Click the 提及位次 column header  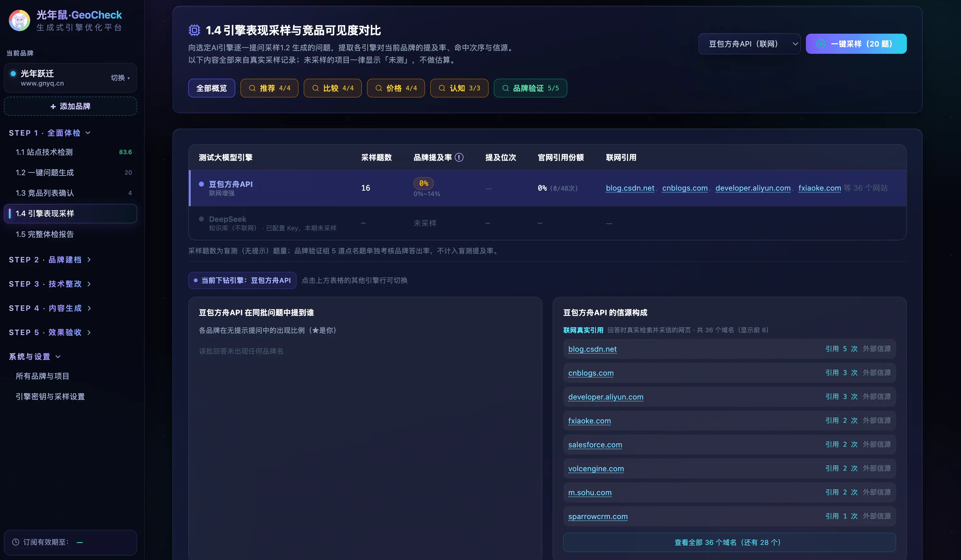pyautogui.click(x=500, y=157)
